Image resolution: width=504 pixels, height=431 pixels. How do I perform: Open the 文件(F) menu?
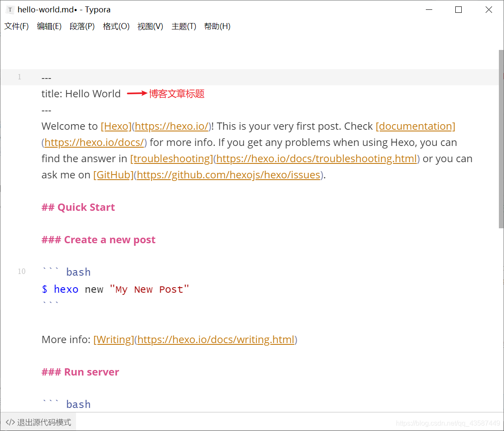[x=16, y=26]
